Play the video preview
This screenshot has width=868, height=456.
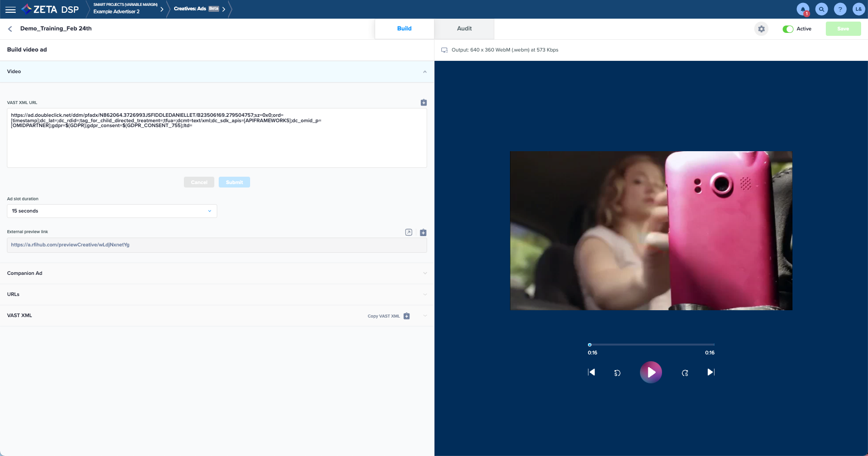tap(651, 373)
